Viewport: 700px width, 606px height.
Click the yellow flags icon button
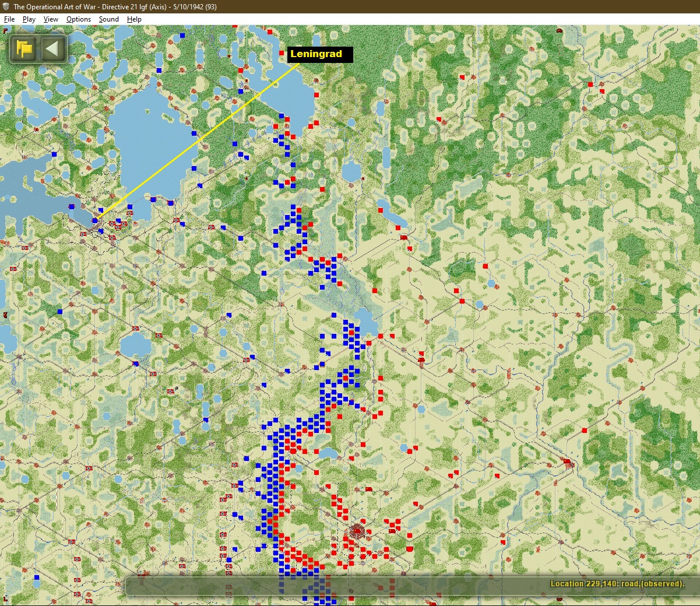pyautogui.click(x=24, y=48)
